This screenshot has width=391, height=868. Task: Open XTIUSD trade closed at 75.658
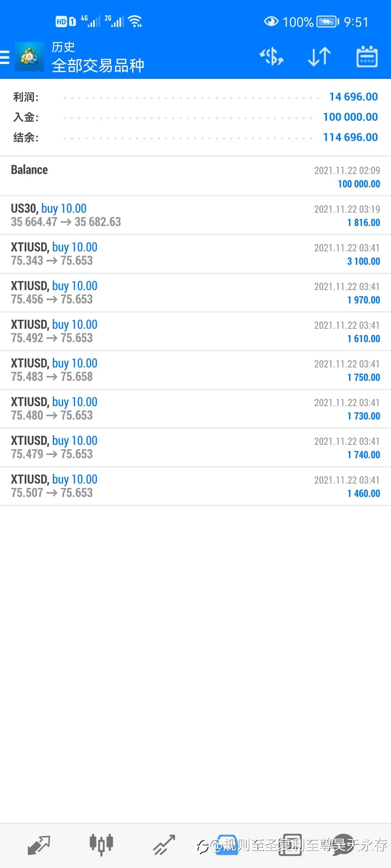[x=195, y=370]
